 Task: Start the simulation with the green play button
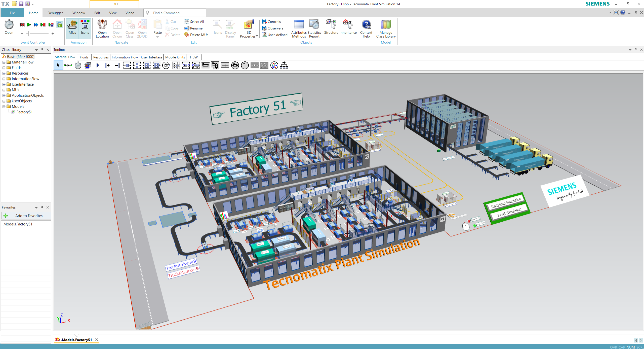coord(29,25)
